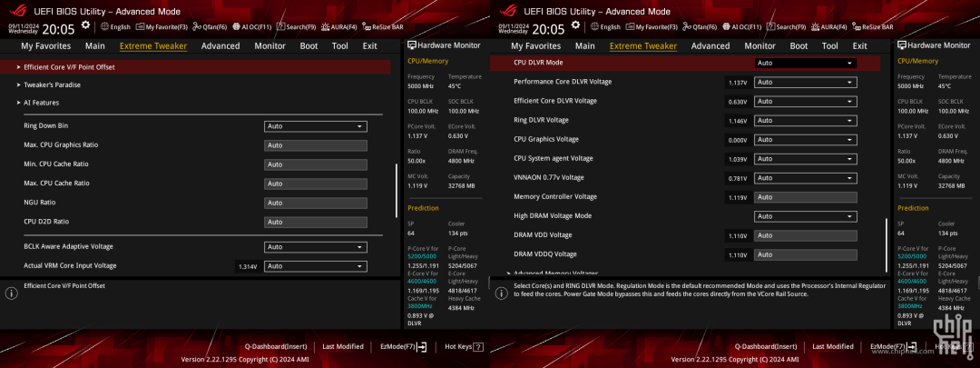Viewport: 980px width, 368px height.
Task: Click the English globe icon in right BIOS screen
Action: (594, 27)
